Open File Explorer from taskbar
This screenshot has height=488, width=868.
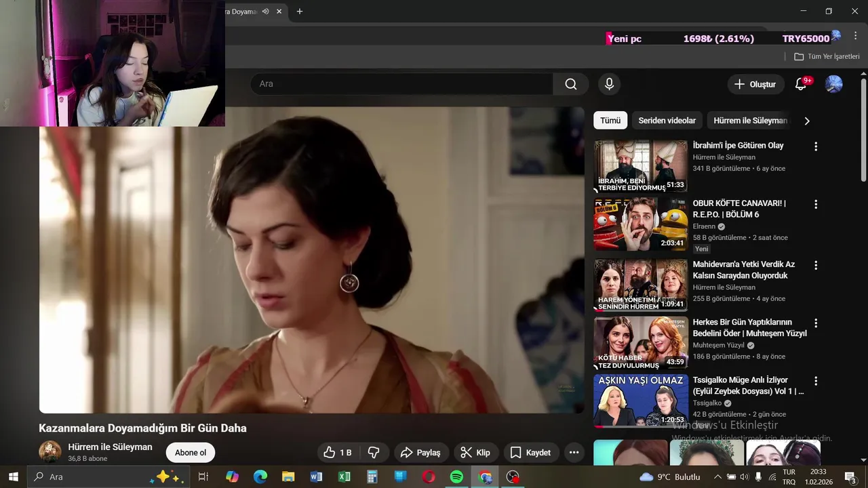click(288, 477)
